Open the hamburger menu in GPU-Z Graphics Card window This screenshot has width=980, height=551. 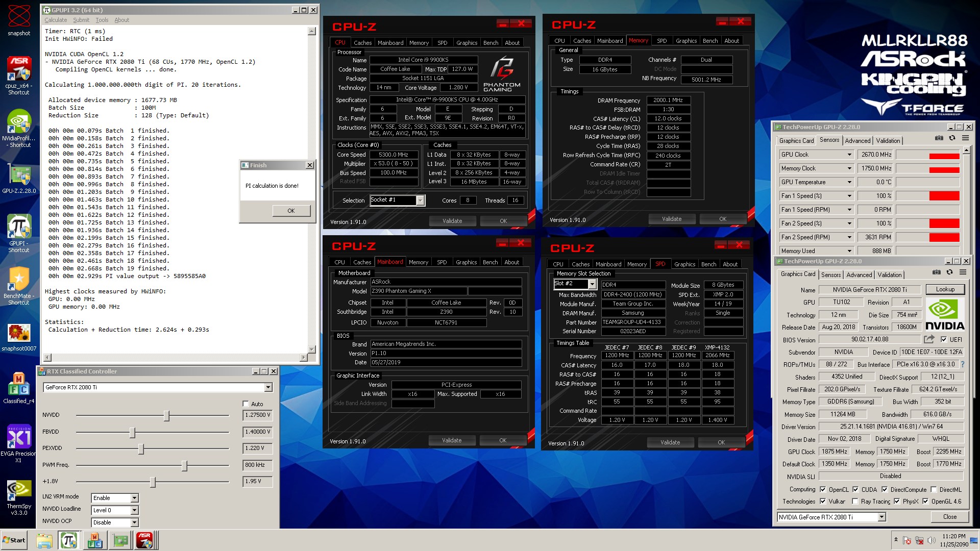963,272
